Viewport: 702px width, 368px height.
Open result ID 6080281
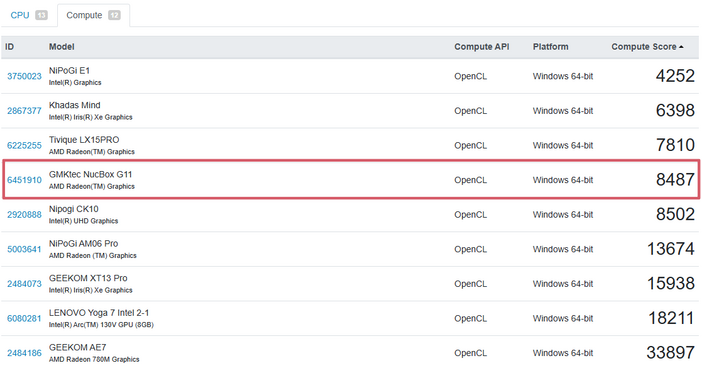[24, 318]
